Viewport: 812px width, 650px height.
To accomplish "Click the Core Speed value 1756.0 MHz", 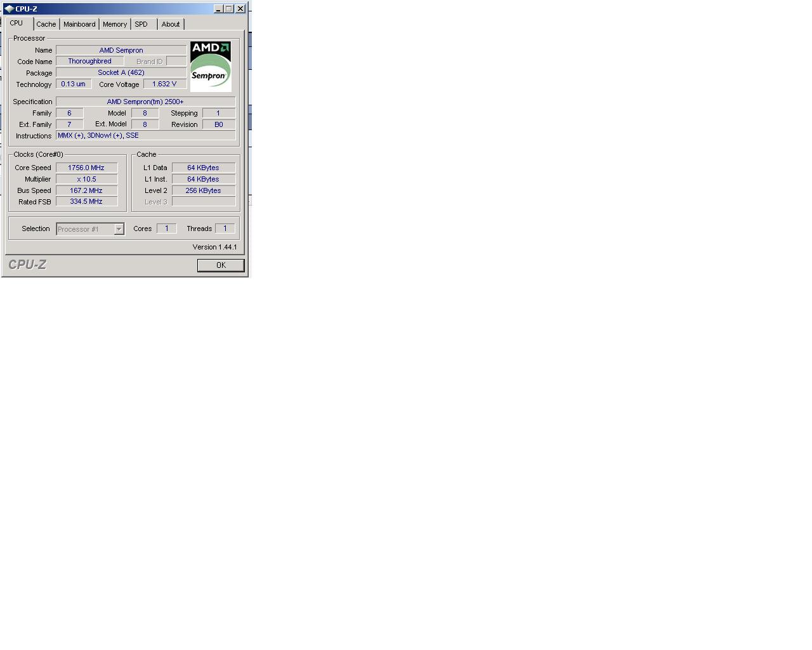I will pyautogui.click(x=86, y=168).
